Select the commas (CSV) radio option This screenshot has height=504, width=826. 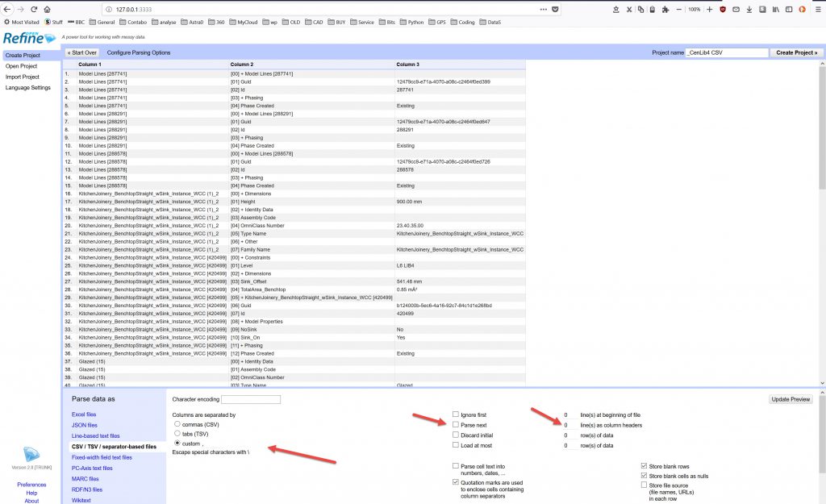177,423
